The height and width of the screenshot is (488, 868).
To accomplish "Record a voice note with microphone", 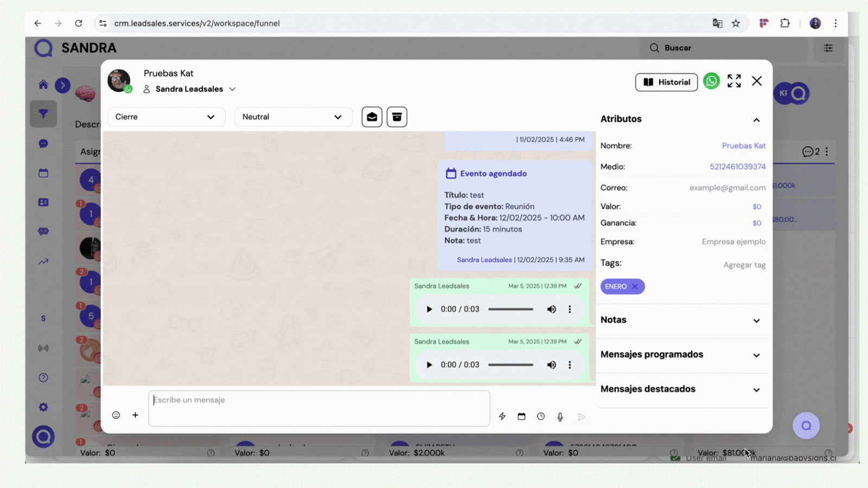I will click(560, 416).
